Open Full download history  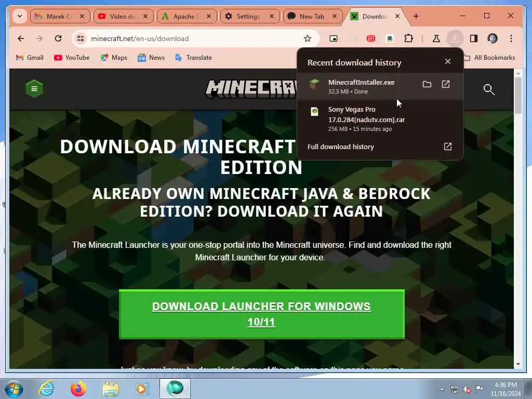pyautogui.click(x=380, y=147)
